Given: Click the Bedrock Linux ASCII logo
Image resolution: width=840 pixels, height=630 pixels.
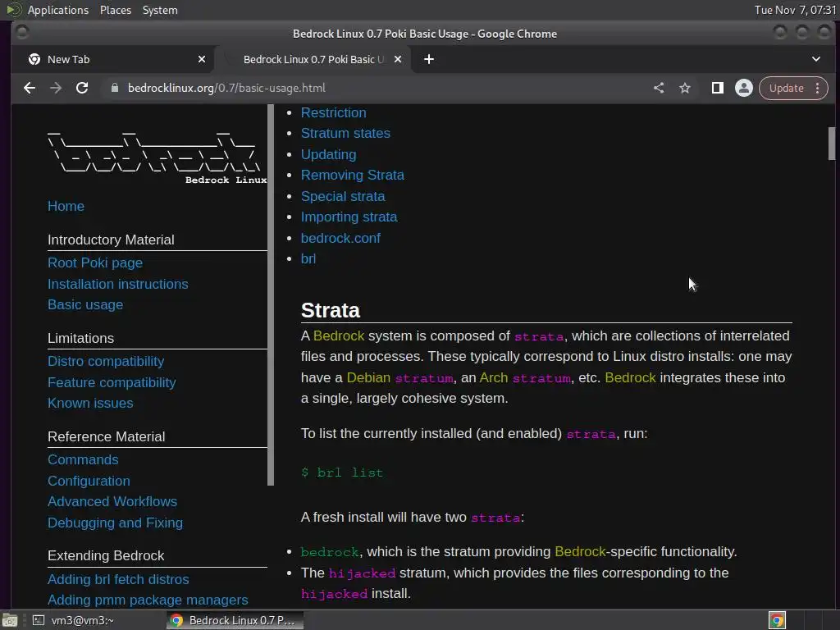Looking at the screenshot, I should point(157,157).
